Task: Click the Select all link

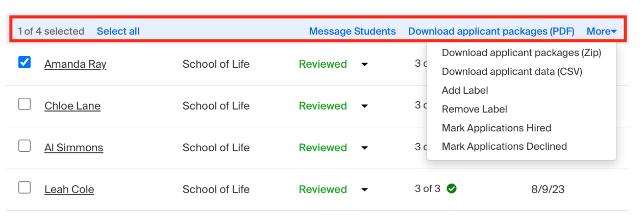Action: tap(118, 32)
